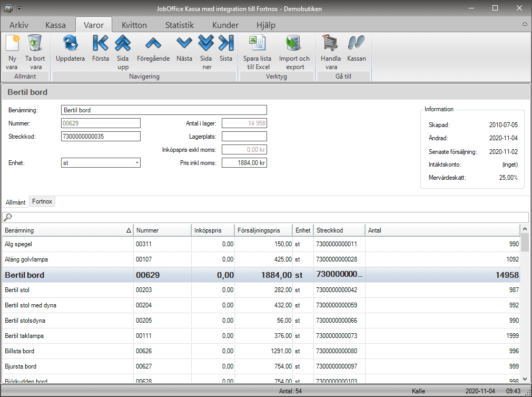
Task: Click the list's scroll down arrow
Action: pos(525,379)
